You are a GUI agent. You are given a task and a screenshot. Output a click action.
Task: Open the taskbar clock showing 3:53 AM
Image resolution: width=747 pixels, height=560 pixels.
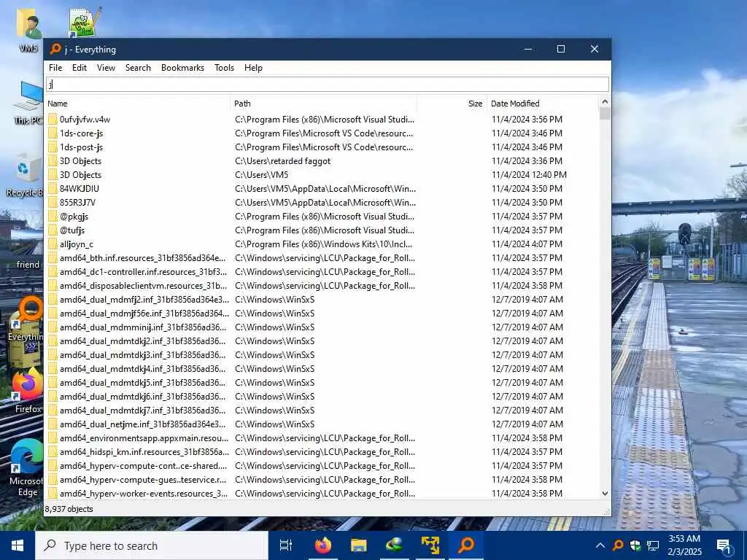[684, 545]
